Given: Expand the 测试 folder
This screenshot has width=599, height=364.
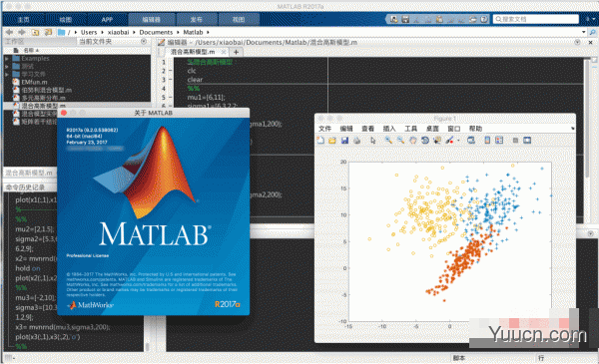Looking at the screenshot, I should [x=7, y=67].
